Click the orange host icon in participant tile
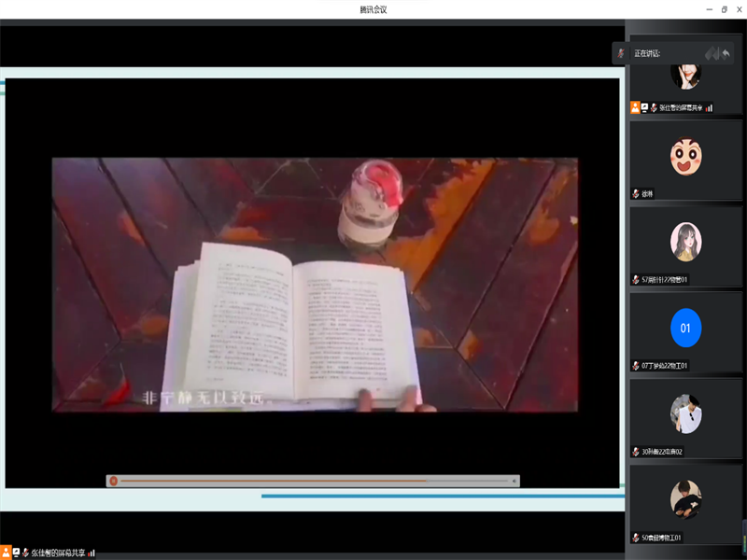747x560 pixels. 635,107
